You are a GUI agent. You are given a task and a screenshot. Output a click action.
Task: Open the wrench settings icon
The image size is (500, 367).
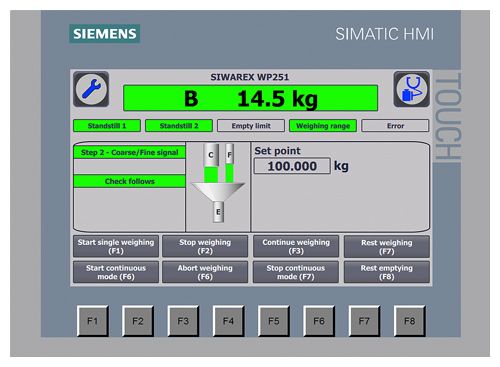pos(91,89)
